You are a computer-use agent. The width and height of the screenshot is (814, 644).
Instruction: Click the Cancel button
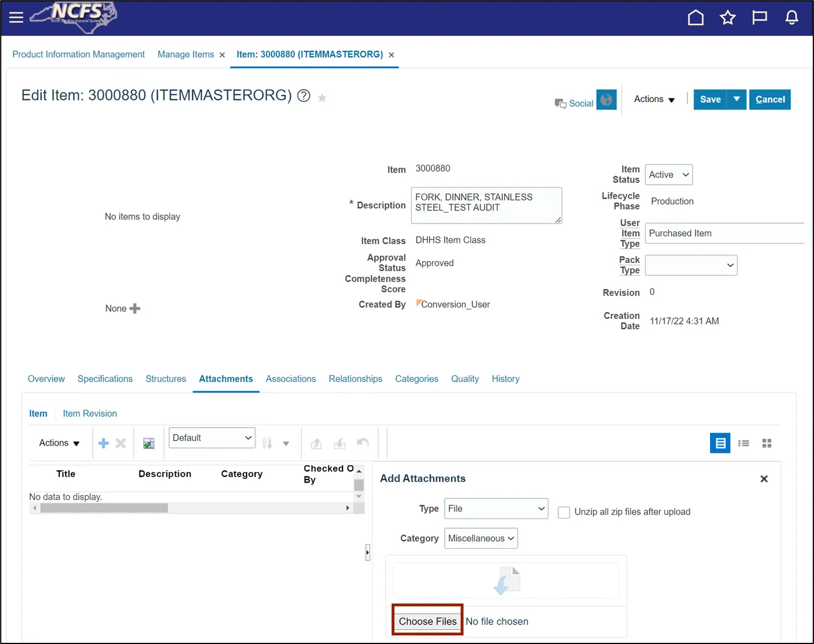pos(769,99)
